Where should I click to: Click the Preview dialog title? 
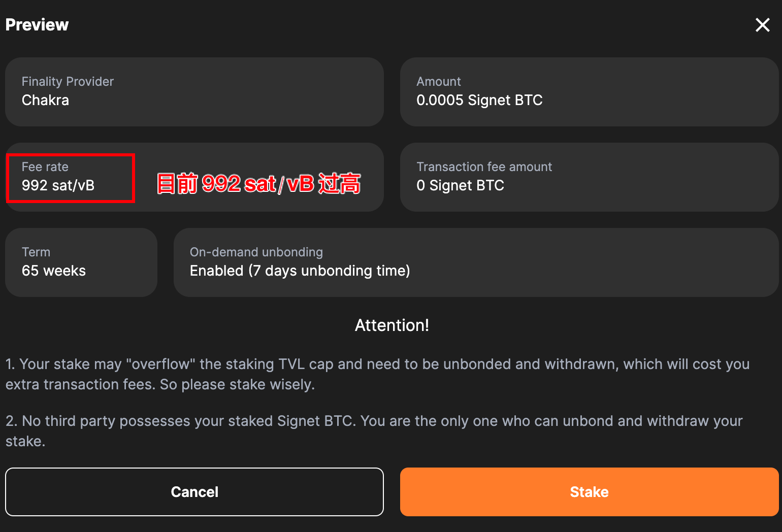37,25
